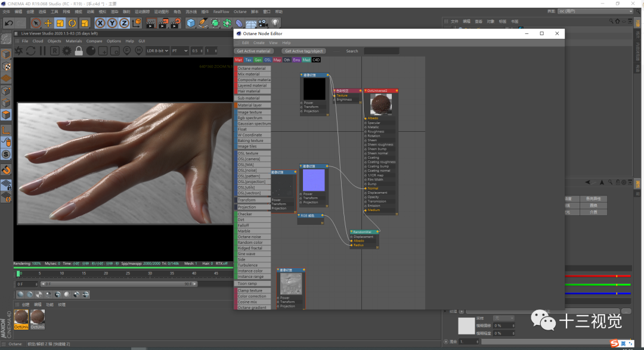Restart rendering with circular arrows icon
644x350 pixels.
click(x=31, y=51)
